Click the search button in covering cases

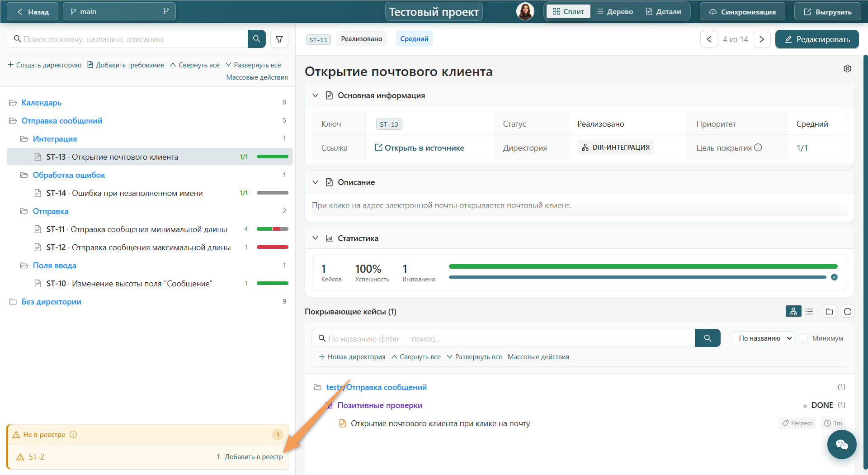point(708,338)
